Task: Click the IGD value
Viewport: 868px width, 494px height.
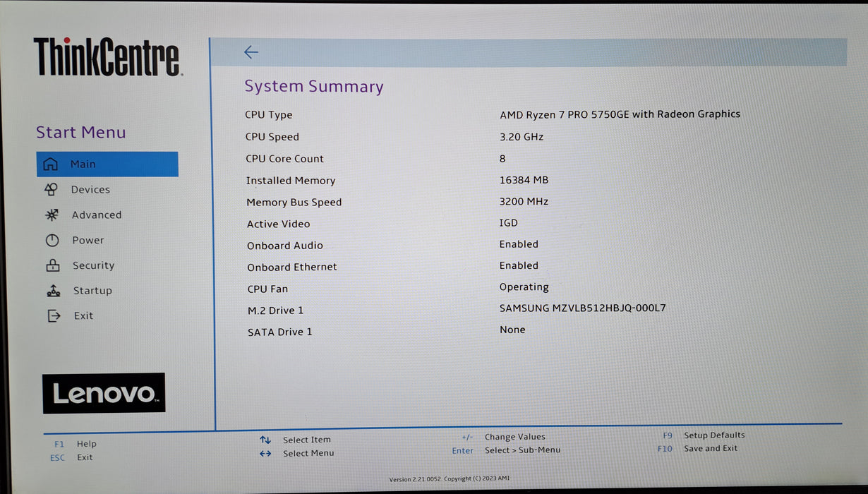Action: pos(509,223)
